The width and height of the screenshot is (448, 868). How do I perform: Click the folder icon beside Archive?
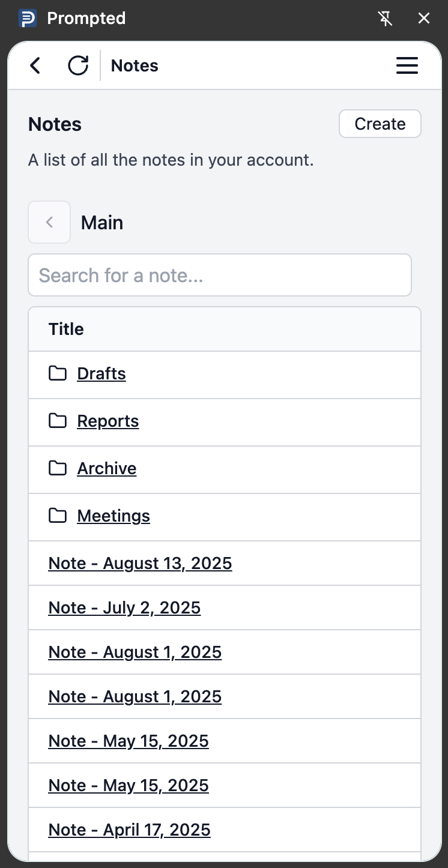pyautogui.click(x=57, y=468)
